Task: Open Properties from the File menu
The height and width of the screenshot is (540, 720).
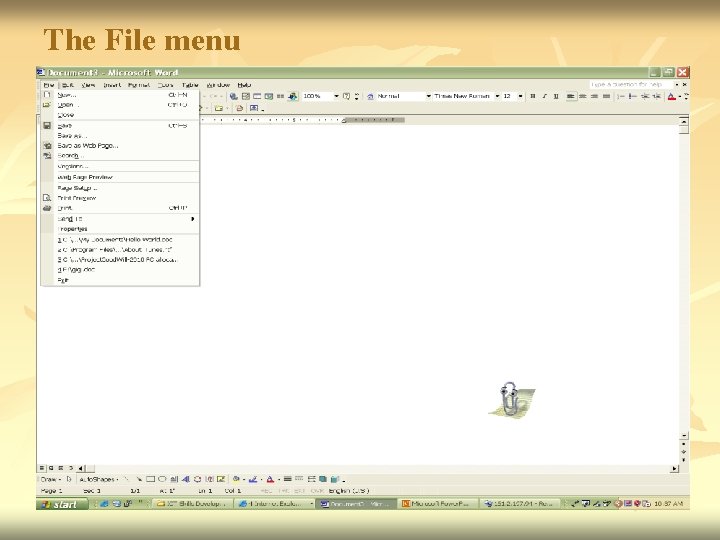Action: click(120, 229)
